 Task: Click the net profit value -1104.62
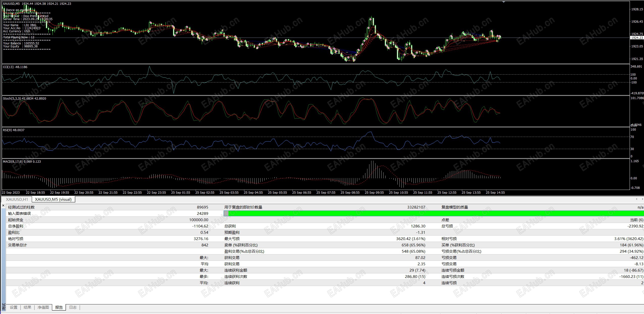point(200,226)
